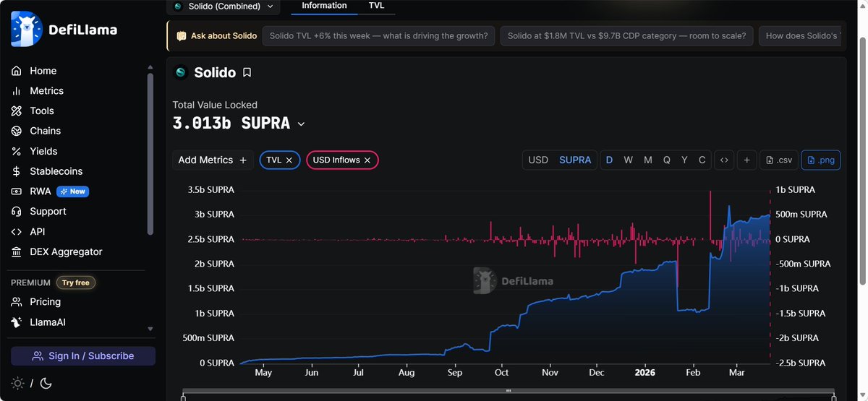The height and width of the screenshot is (401, 868).
Task: Remove the TVL metric chip
Action: (x=289, y=160)
